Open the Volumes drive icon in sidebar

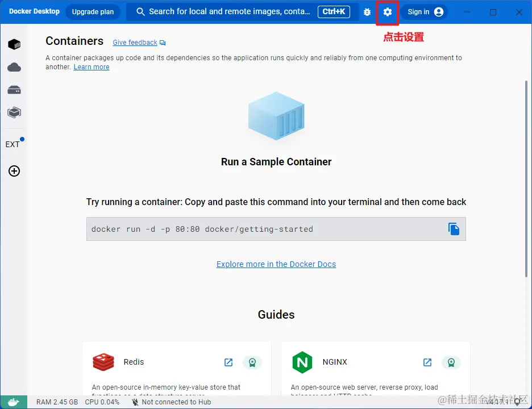pos(14,90)
